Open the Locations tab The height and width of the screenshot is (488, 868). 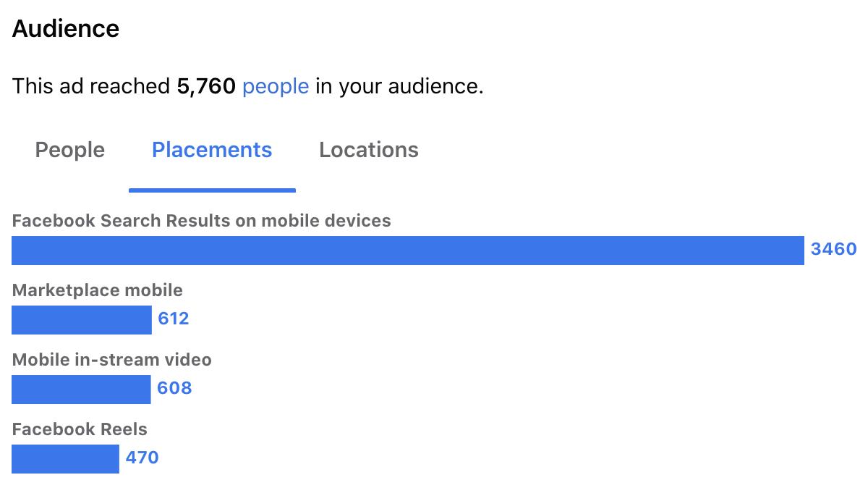[369, 150]
